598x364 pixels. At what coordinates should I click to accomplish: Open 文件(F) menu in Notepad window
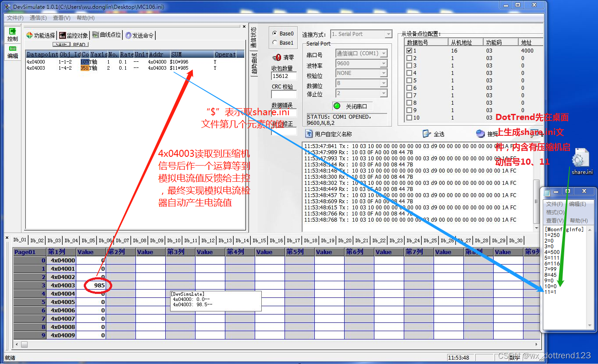coord(555,204)
